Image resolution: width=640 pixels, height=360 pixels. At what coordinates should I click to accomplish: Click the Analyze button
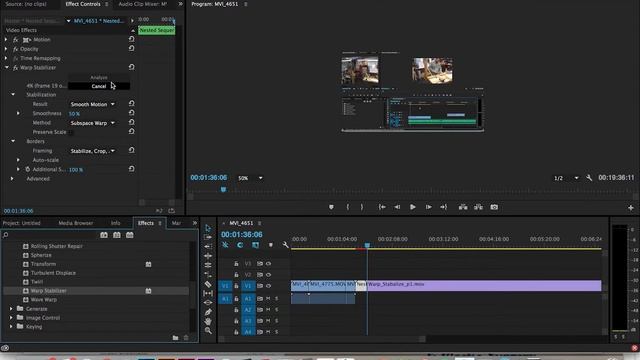[99, 77]
